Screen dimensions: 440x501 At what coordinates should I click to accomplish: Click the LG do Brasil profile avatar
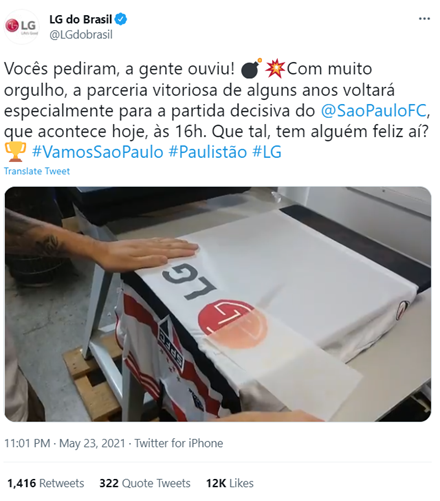coord(22,27)
